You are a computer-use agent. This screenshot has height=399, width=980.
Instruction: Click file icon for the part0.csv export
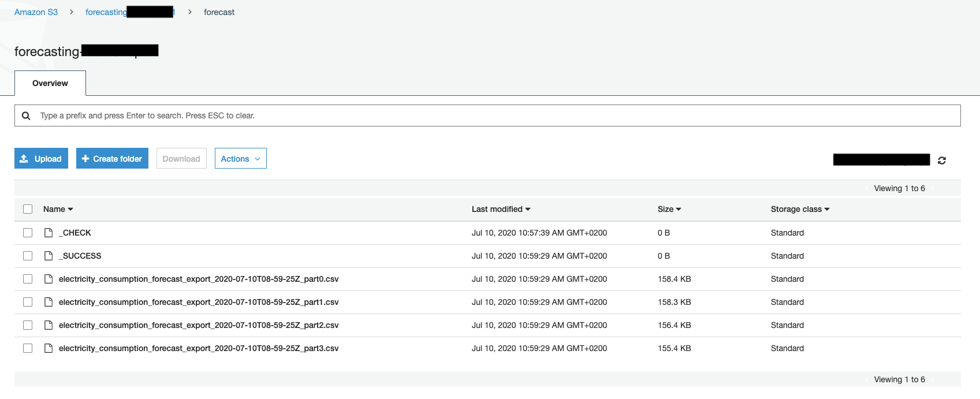(x=49, y=279)
